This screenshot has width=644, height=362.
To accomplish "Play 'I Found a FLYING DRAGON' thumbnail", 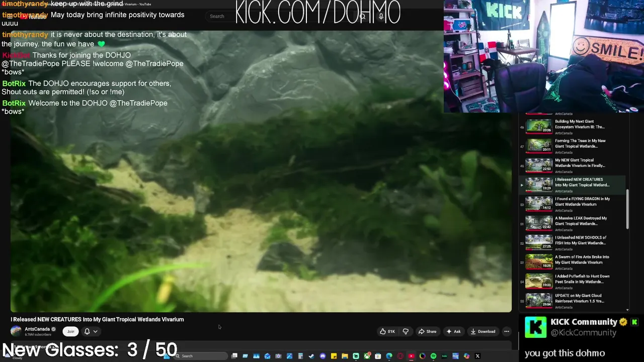I will point(539,204).
